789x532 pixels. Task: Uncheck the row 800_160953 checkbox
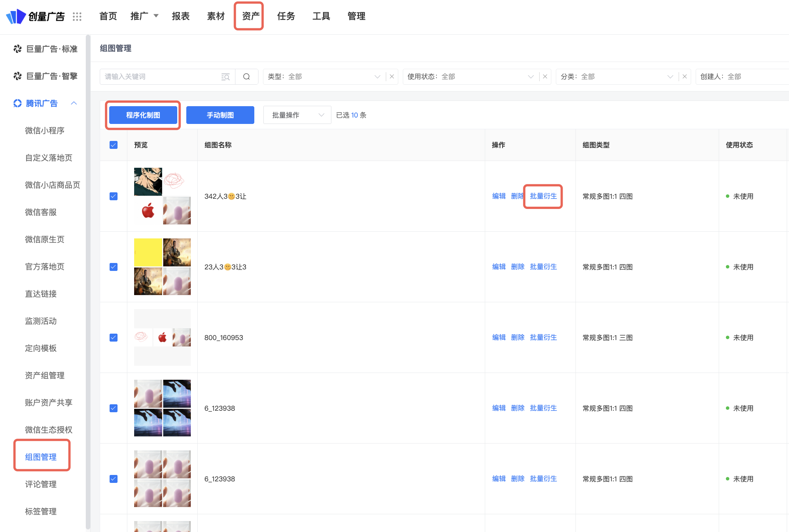pyautogui.click(x=113, y=337)
